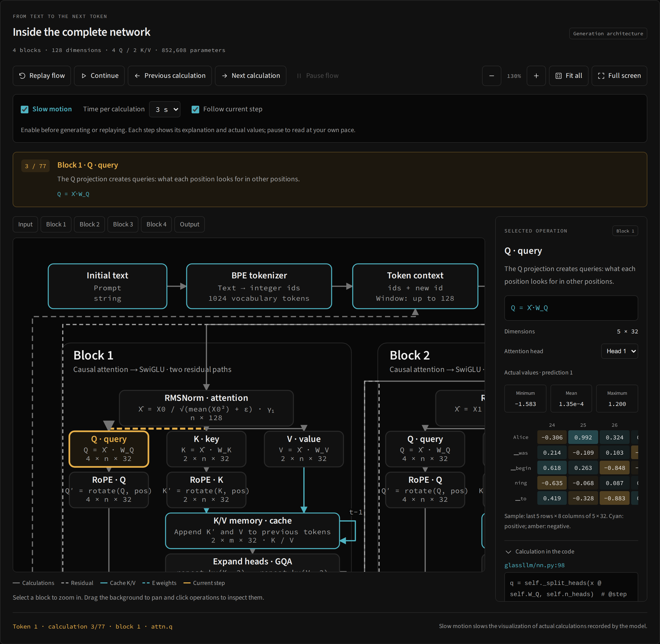Viewport: 660px width, 644px height.
Task: Select the K/V memory cache node
Action: [253, 531]
